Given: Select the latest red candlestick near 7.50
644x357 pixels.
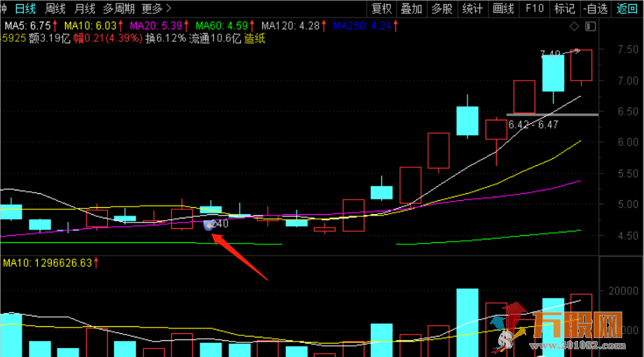Looking at the screenshot, I should point(581,66).
